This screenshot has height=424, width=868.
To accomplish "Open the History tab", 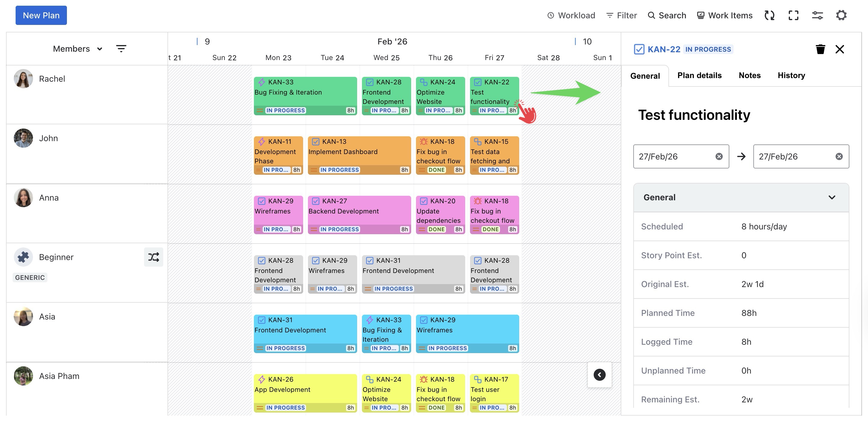I will (791, 75).
